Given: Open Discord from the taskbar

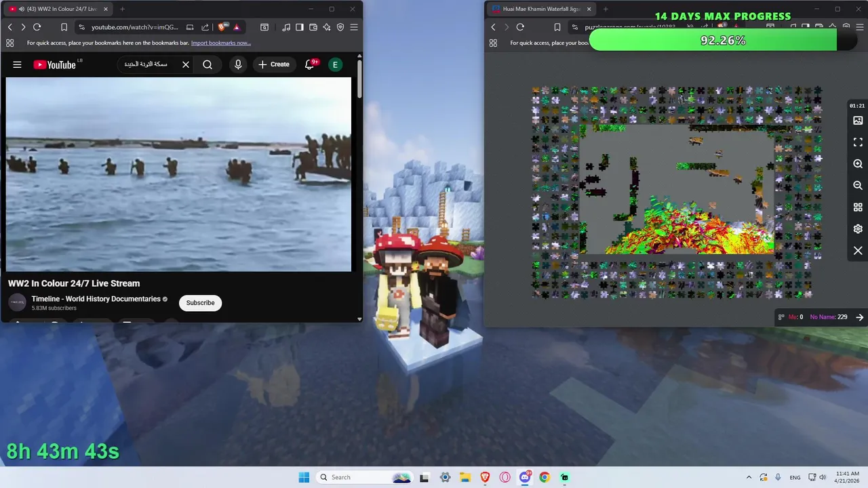Looking at the screenshot, I should tap(525, 477).
